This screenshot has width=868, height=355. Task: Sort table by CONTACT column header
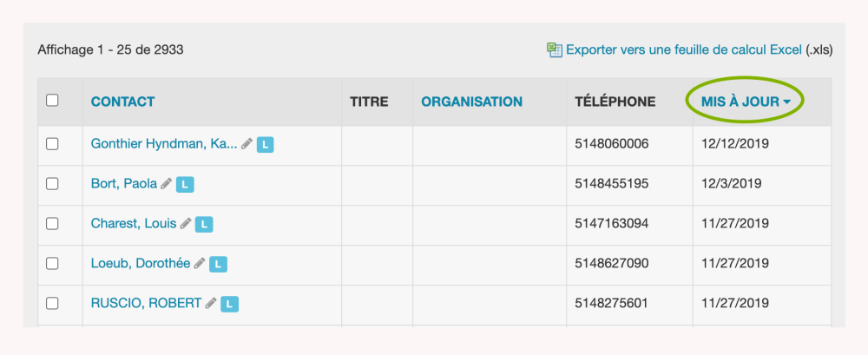[122, 102]
